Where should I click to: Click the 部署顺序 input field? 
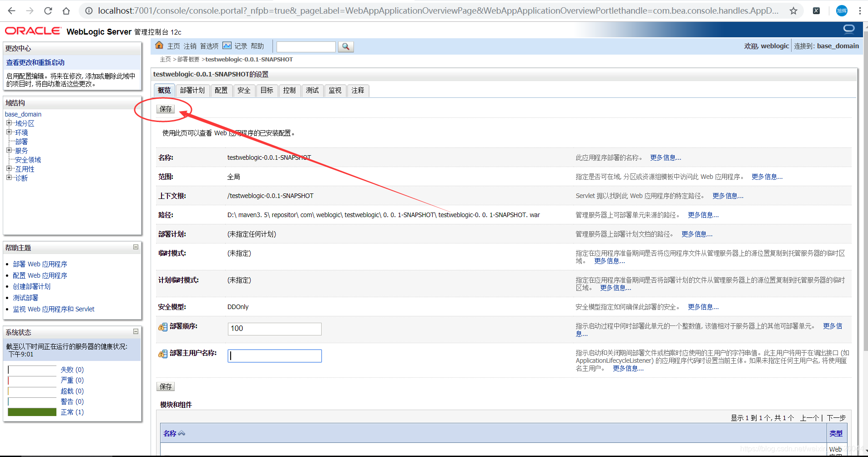(274, 329)
